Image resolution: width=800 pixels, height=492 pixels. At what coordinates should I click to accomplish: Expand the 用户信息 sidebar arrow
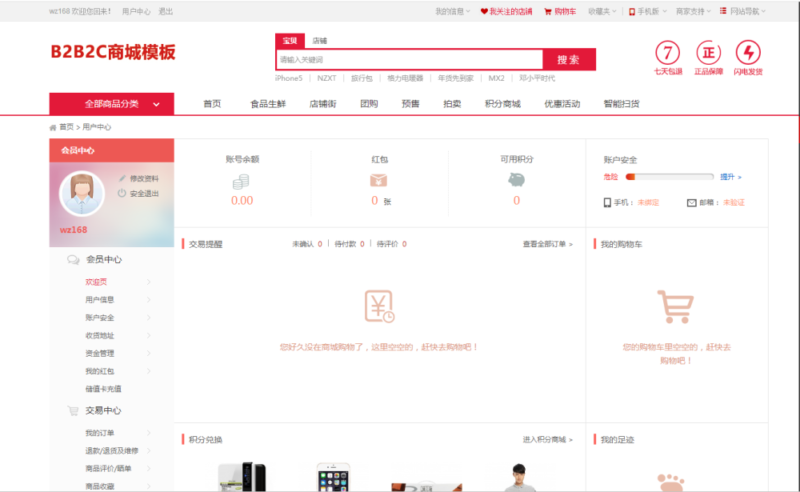[148, 300]
